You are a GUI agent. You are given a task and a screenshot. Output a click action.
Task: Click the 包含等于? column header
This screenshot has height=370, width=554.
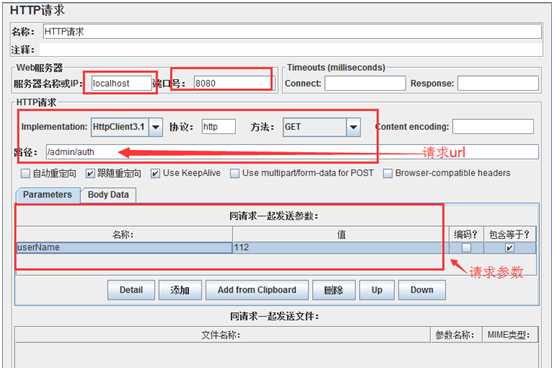click(x=509, y=234)
